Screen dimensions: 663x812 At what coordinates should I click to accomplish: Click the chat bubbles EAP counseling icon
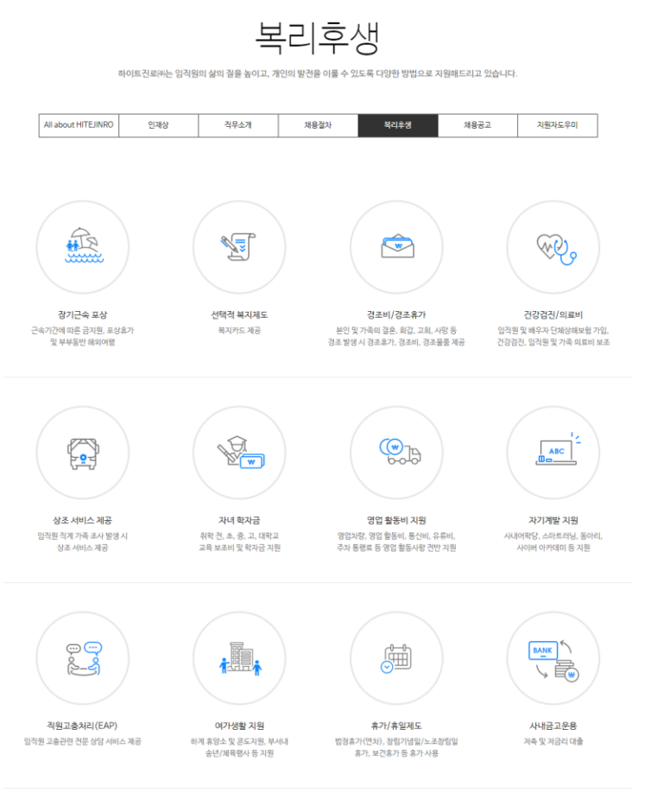pos(82,657)
